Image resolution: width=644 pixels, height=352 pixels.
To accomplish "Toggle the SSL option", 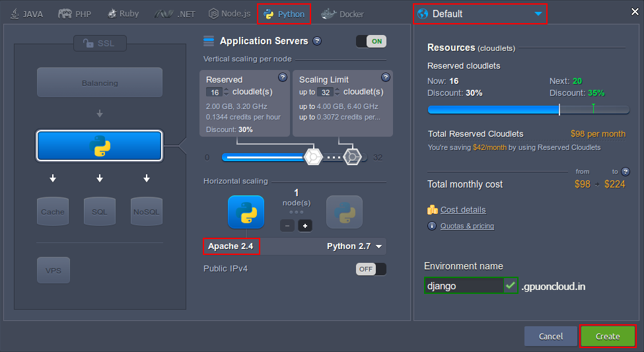I will pyautogui.click(x=99, y=43).
